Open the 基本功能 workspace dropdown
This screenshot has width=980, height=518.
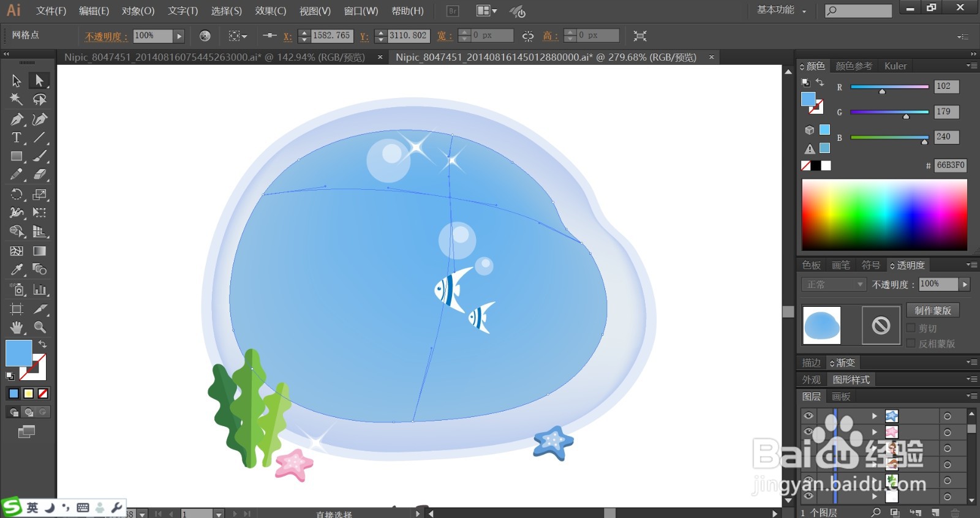pos(782,10)
